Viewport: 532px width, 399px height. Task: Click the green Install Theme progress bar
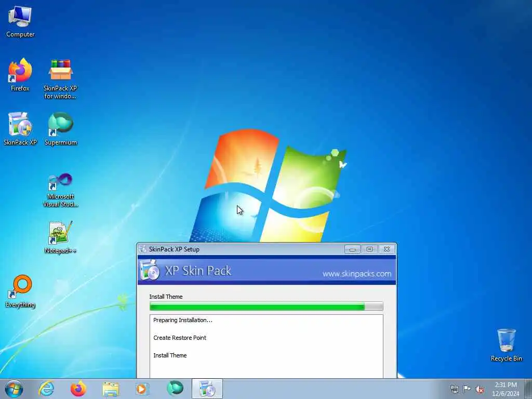pyautogui.click(x=267, y=307)
